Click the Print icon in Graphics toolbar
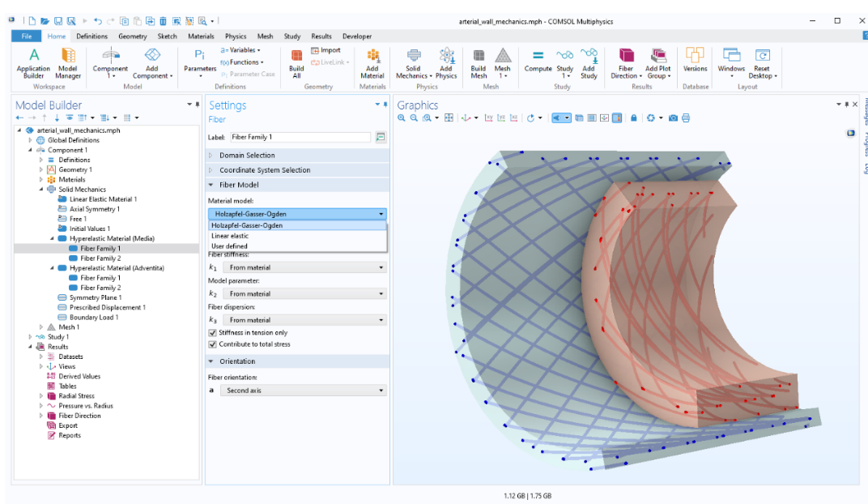 pos(686,118)
